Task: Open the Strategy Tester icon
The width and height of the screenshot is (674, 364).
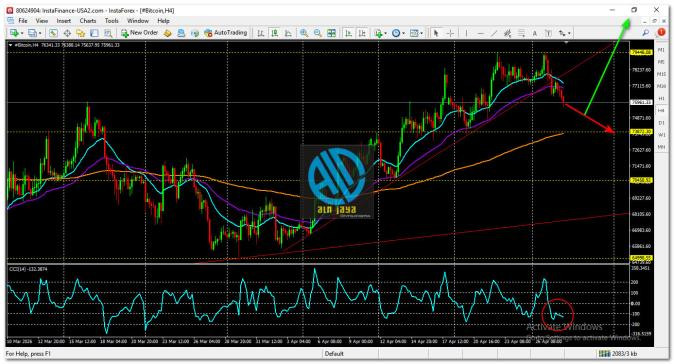Action: [x=108, y=33]
